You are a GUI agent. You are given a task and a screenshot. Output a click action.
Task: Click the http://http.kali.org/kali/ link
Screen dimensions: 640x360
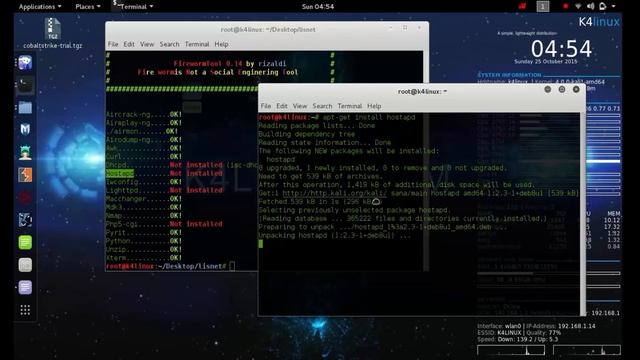tap(334, 193)
